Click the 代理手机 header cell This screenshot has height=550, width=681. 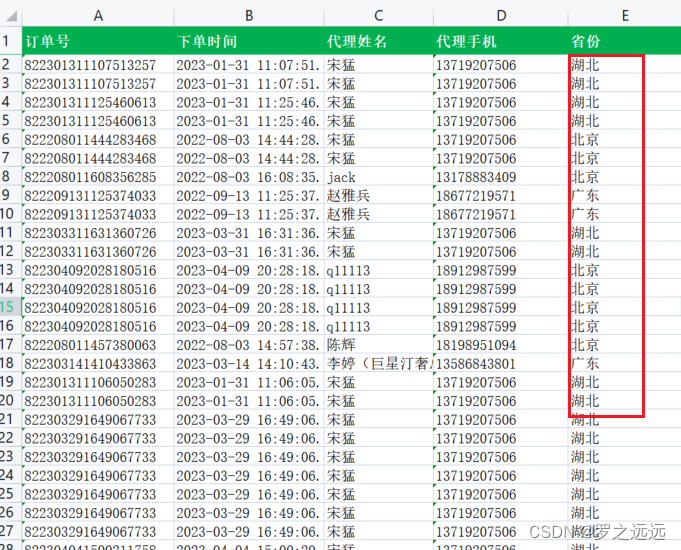(x=501, y=41)
